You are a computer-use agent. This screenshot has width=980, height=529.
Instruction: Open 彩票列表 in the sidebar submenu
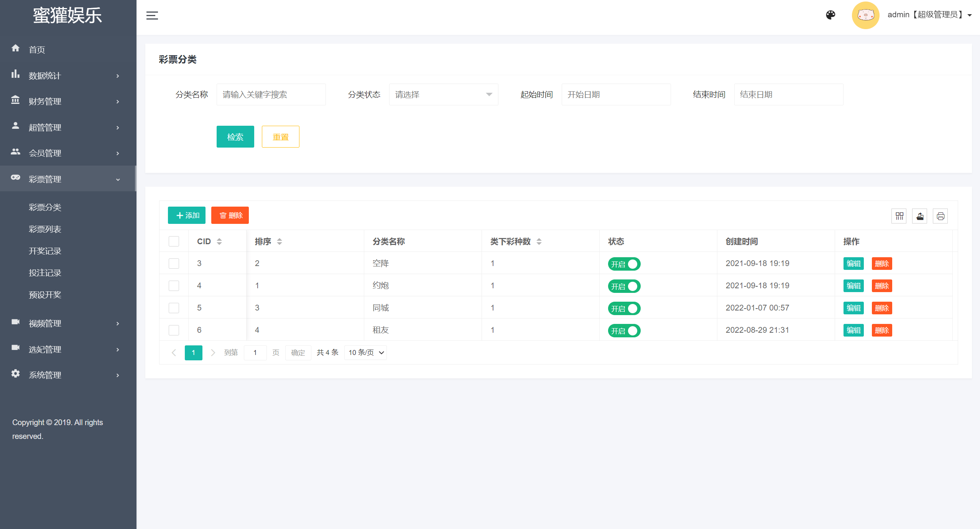pos(45,229)
